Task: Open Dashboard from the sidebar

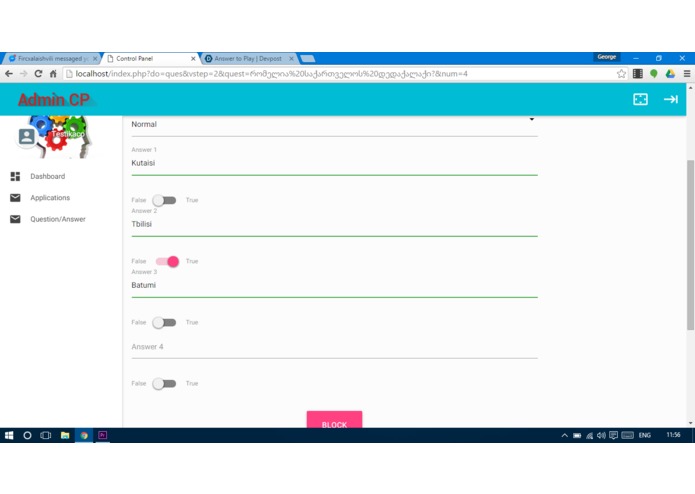Action: click(47, 176)
